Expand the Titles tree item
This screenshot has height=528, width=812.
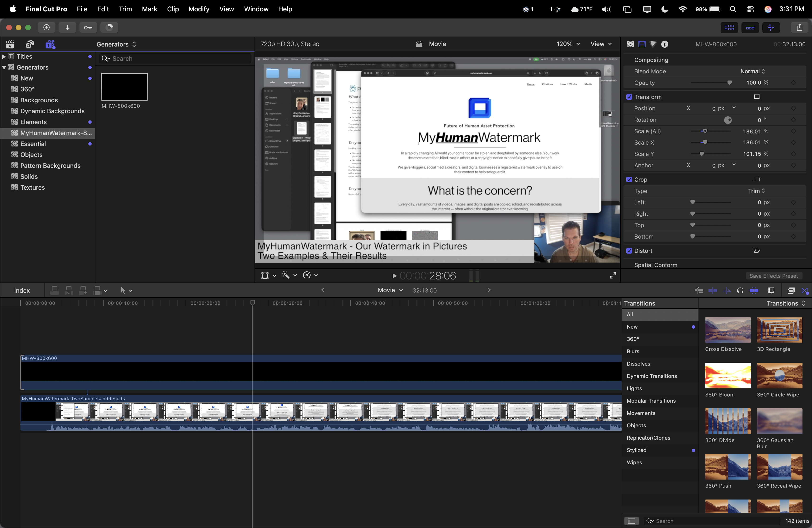tap(4, 56)
